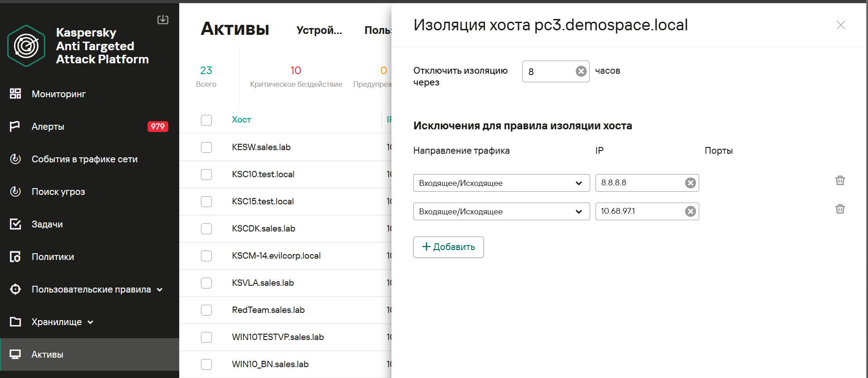The height and width of the screenshot is (378, 868).
Task: Click the Kaspersky radar logo icon
Action: pos(26,46)
